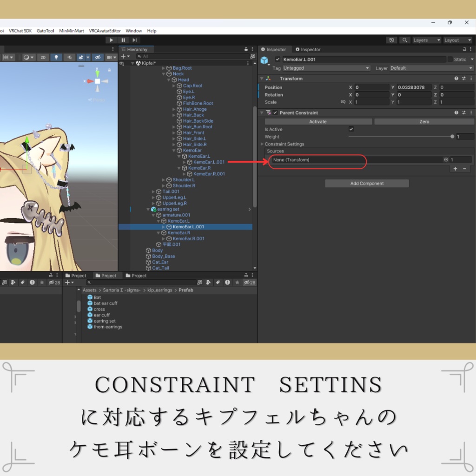Open the VRChat SDK menu

(20, 31)
